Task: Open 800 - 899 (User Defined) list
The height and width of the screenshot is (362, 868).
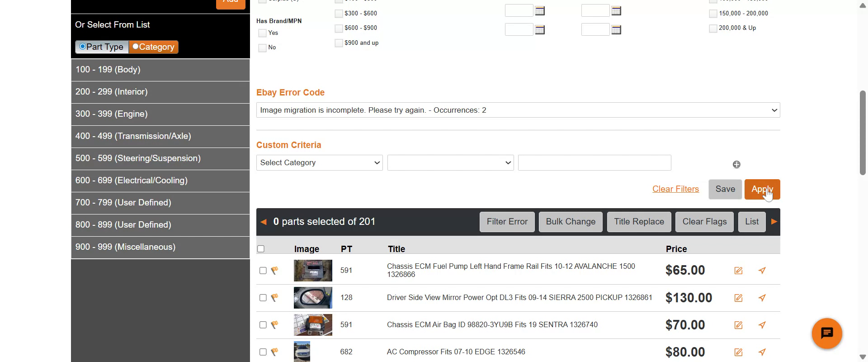Action: pos(160,225)
